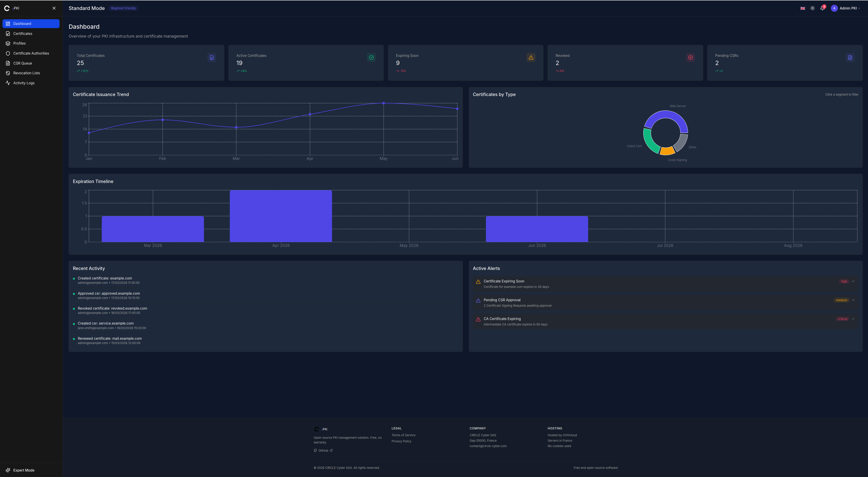This screenshot has width=868, height=477.
Task: Filter by purple Web Server donut segment
Action: click(665, 115)
